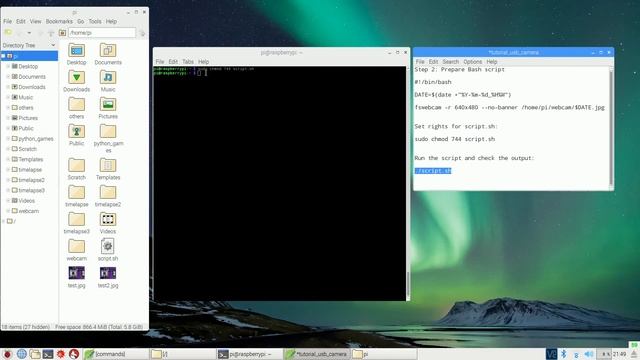The height and width of the screenshot is (360, 640).
Task: Click the clock showing 21:49
Action: pos(619,354)
